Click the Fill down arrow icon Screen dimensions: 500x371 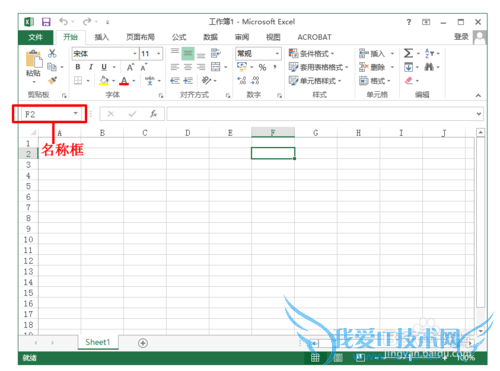click(x=408, y=67)
